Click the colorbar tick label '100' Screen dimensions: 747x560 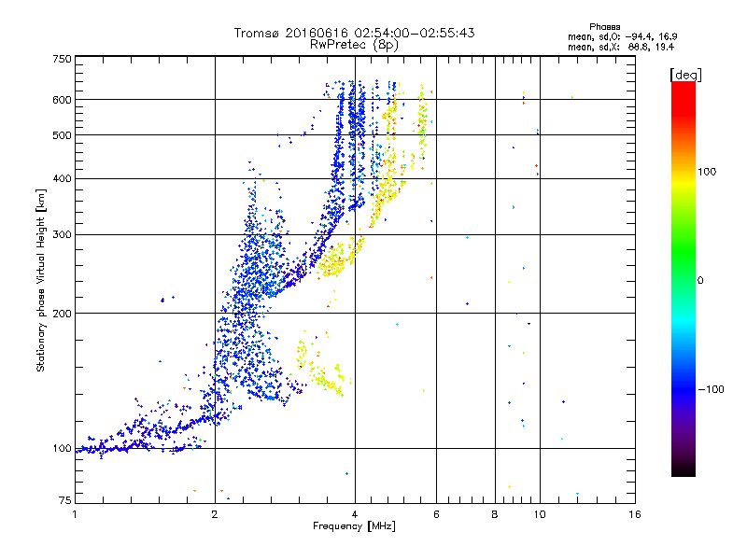[x=707, y=172]
